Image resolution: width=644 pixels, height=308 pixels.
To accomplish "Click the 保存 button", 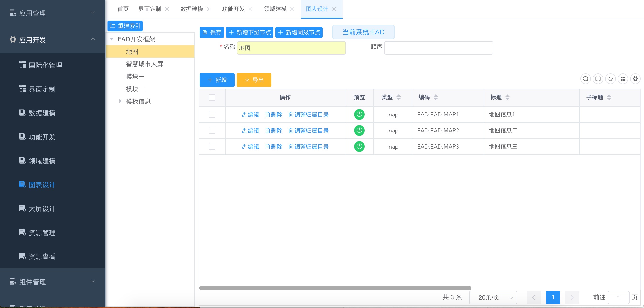I will tap(212, 33).
